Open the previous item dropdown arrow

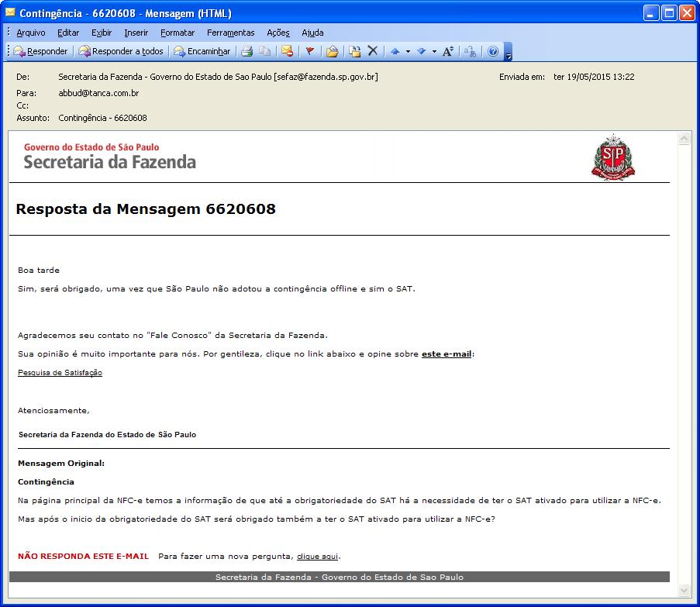[408, 52]
